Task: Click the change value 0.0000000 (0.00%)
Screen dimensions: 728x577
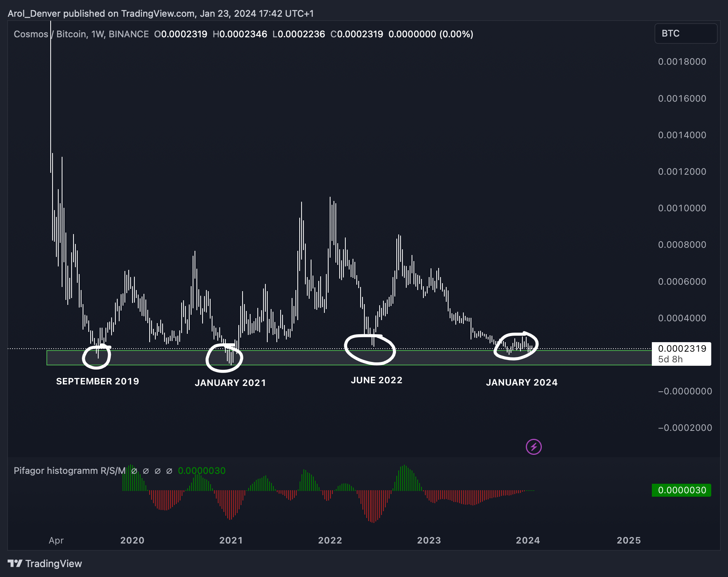Action: point(431,34)
